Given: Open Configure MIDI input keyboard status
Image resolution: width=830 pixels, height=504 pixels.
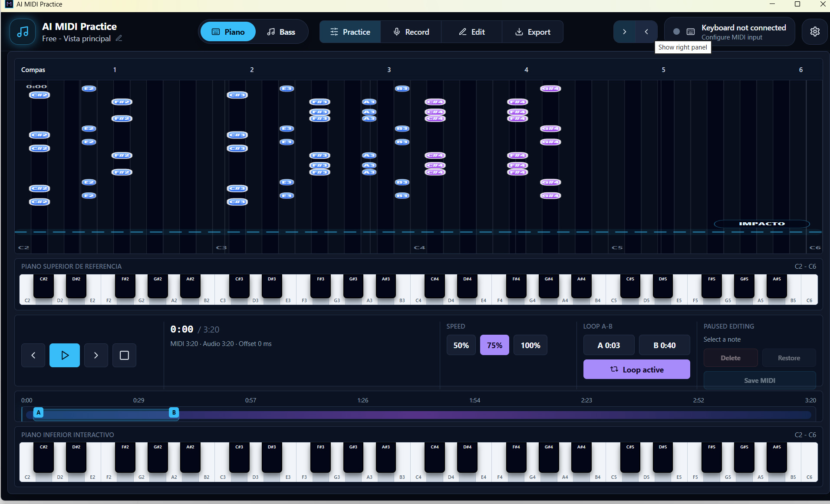Looking at the screenshot, I should click(x=730, y=32).
